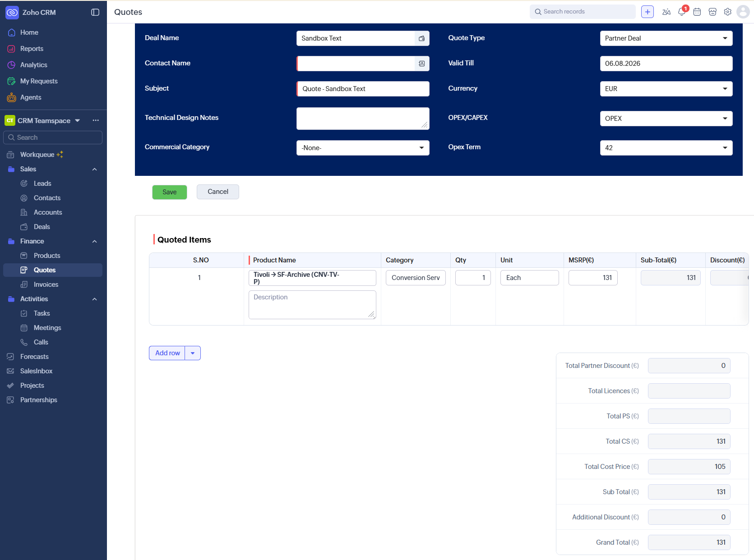Click the Deal Name field Sandbox Text
This screenshot has width=754, height=560.
tap(356, 38)
